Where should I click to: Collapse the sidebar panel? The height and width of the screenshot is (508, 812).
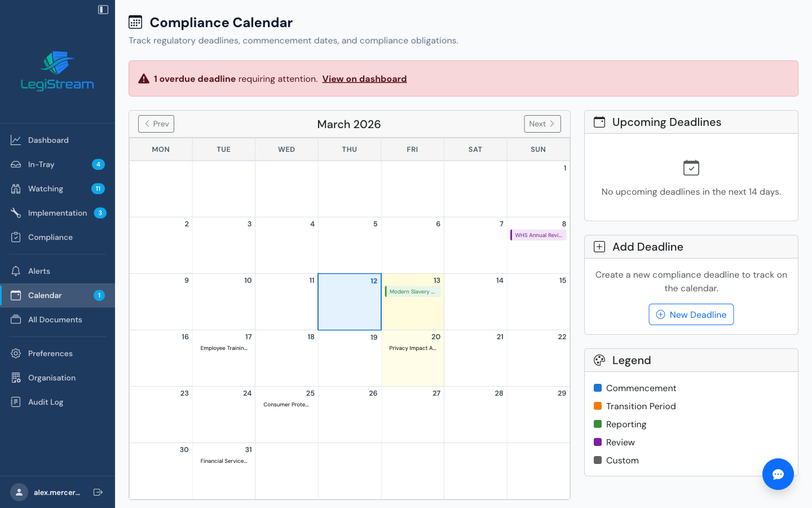102,10
